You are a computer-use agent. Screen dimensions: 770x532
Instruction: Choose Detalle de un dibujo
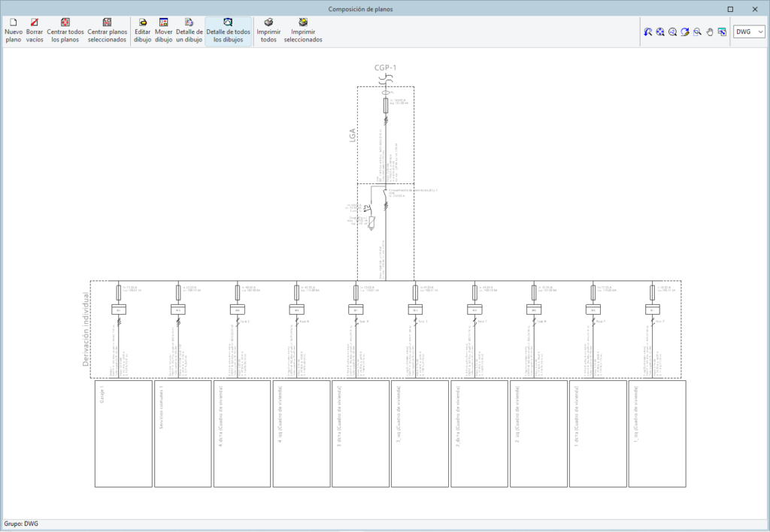189,32
